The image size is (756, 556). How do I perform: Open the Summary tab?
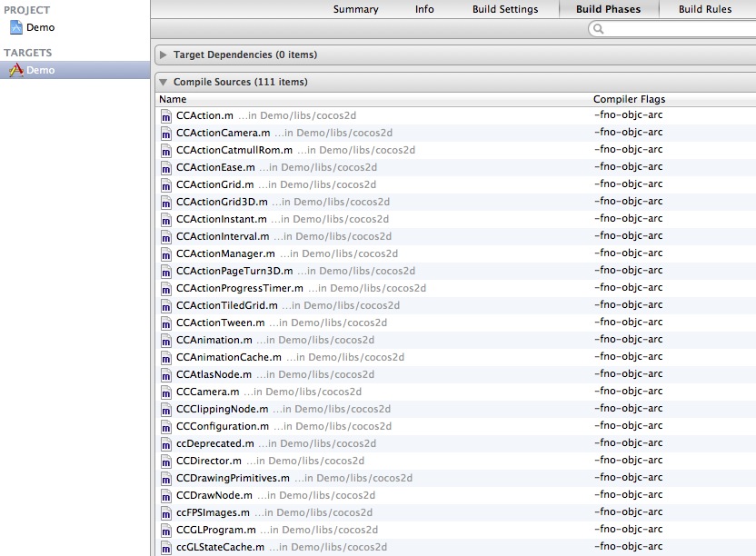click(356, 9)
